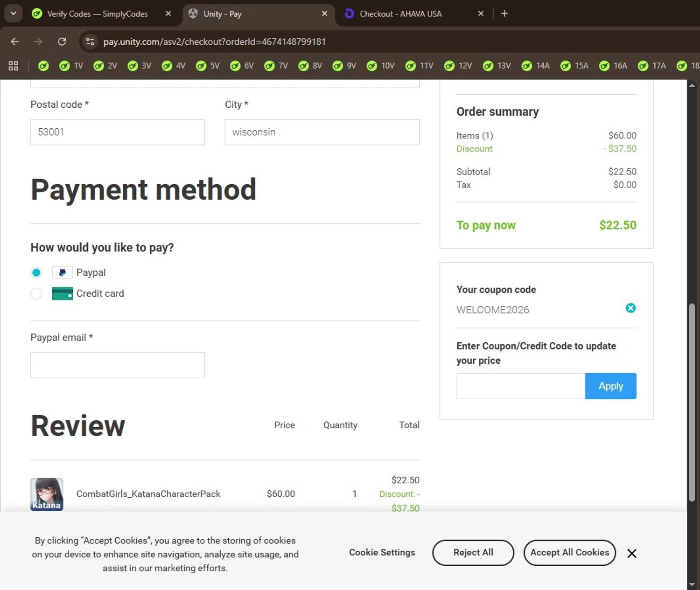Viewport: 700px width, 590px height.
Task: Dismiss cookie banner with X icon
Action: tap(632, 553)
